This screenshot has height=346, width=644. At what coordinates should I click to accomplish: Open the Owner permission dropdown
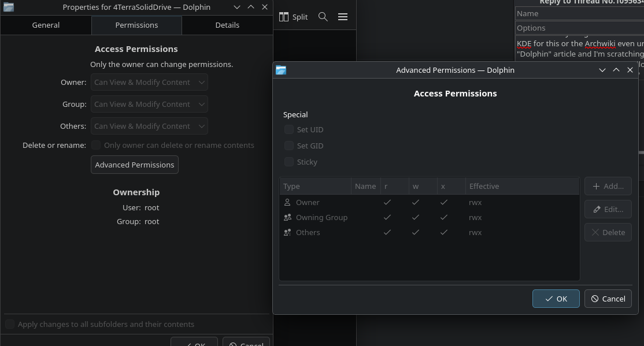click(x=149, y=82)
